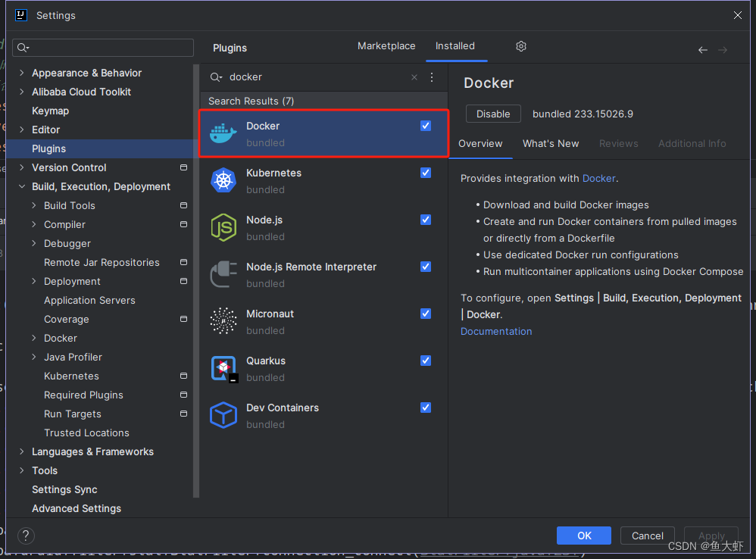Click the Node.js Remote Interpreter plug icon
This screenshot has height=559, width=756.
tap(223, 274)
